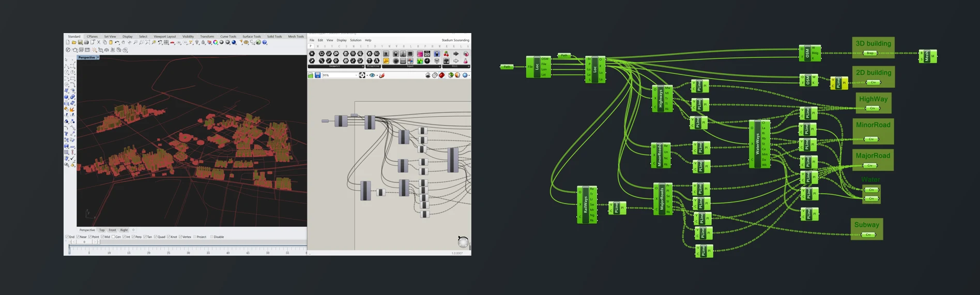Click the Open folder icon in Rhino toolbar
The width and height of the screenshot is (980, 295).
pos(74,42)
